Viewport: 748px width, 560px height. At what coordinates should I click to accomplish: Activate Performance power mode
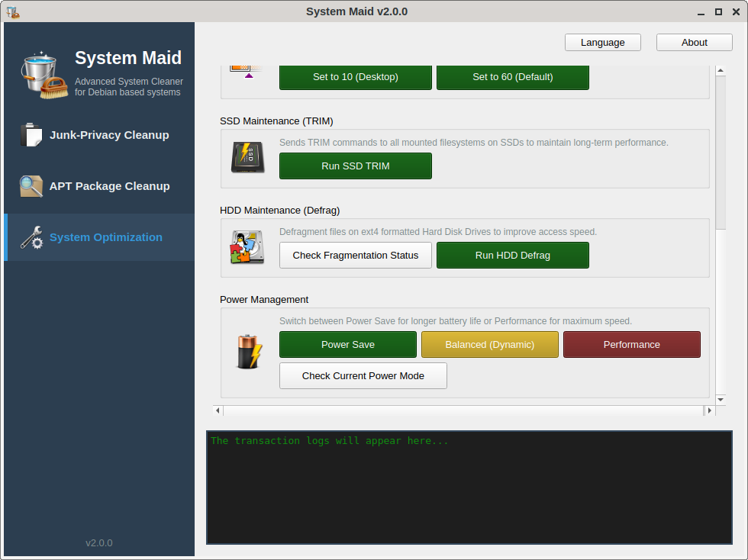pos(631,345)
